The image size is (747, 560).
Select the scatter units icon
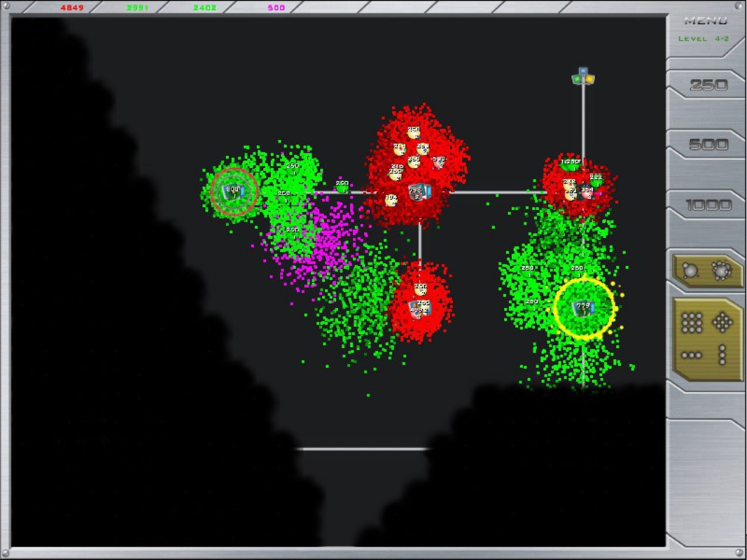[x=721, y=271]
